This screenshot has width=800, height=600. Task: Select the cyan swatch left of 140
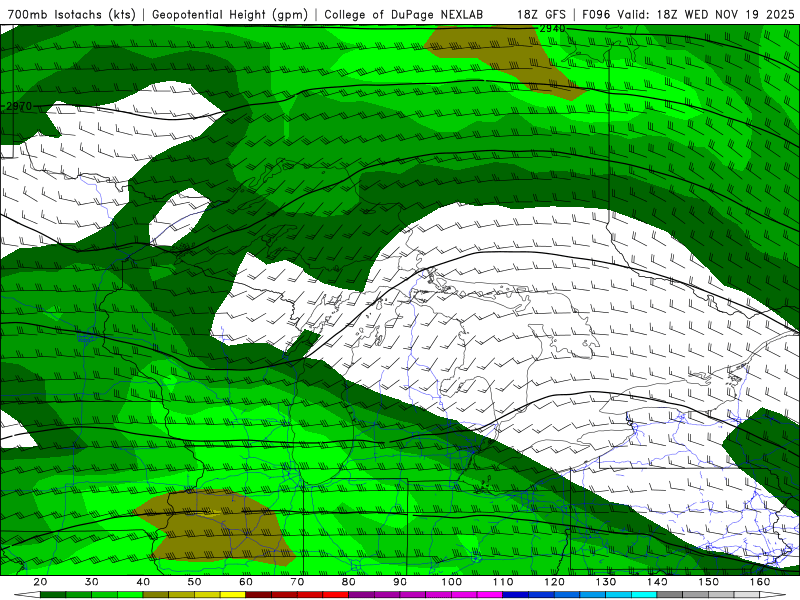pyautogui.click(x=644, y=595)
